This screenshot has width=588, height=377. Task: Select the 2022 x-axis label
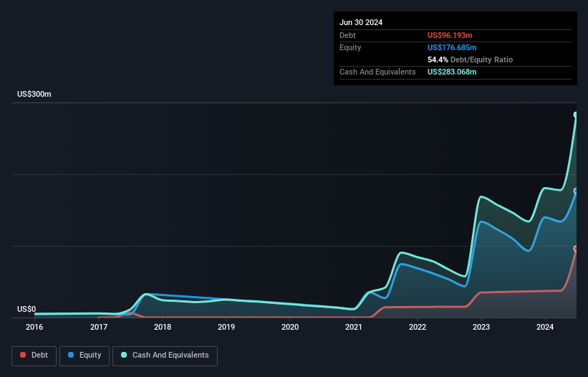(x=418, y=327)
